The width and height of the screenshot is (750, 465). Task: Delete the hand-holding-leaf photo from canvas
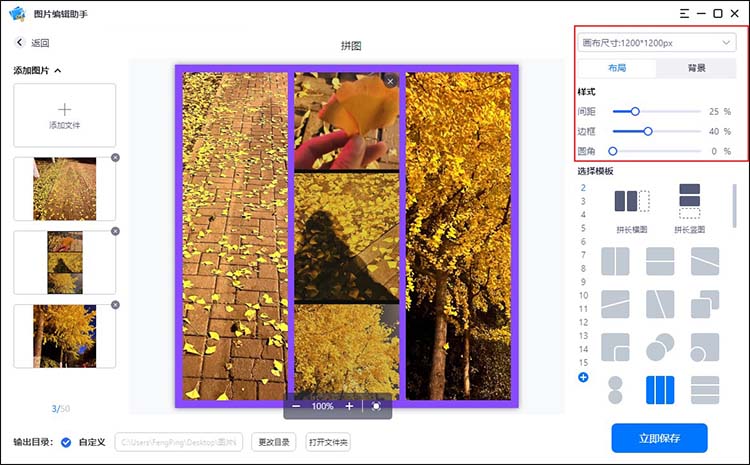pos(390,81)
